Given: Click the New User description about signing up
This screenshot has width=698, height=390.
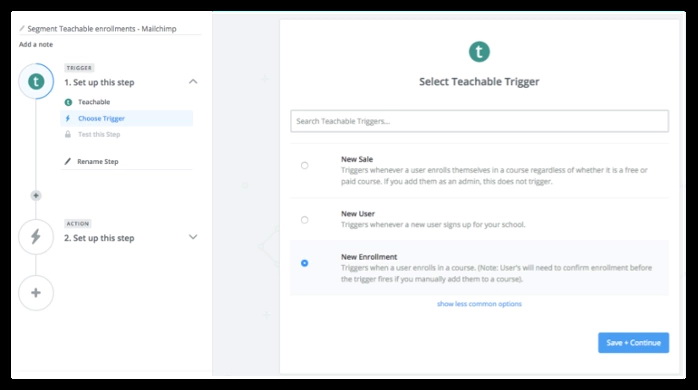Looking at the screenshot, I should tap(433, 224).
